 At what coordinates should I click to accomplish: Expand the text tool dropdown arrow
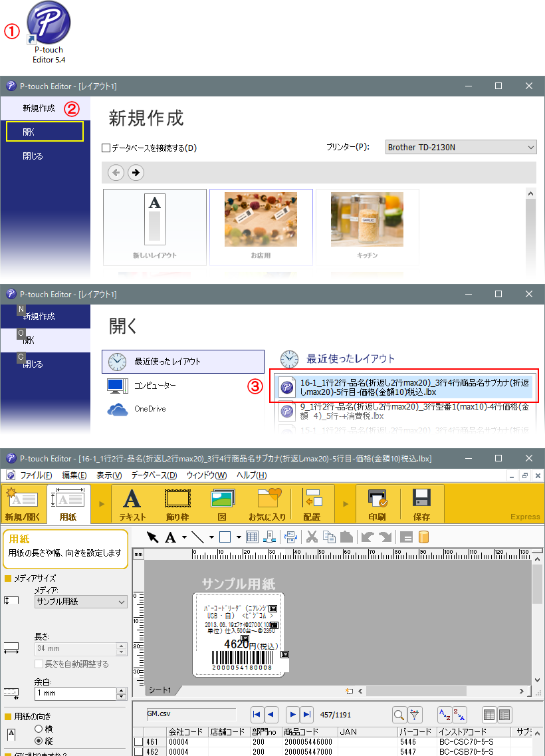(184, 537)
